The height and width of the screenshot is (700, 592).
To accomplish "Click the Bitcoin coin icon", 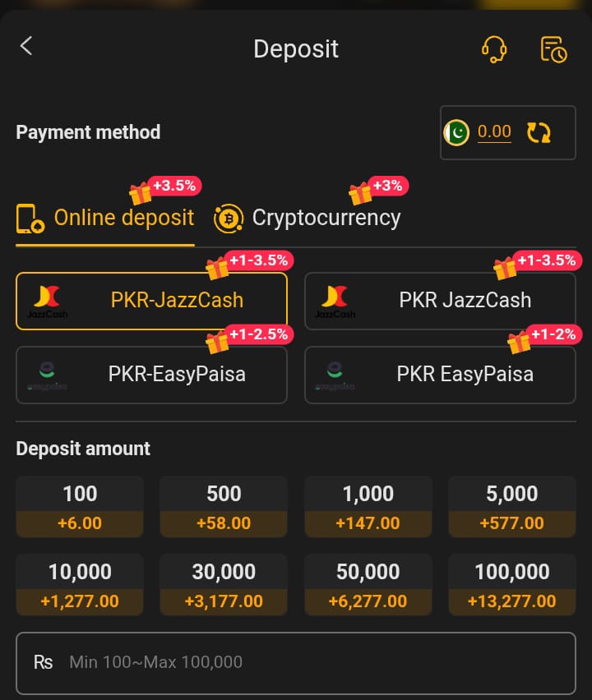I will click(228, 219).
